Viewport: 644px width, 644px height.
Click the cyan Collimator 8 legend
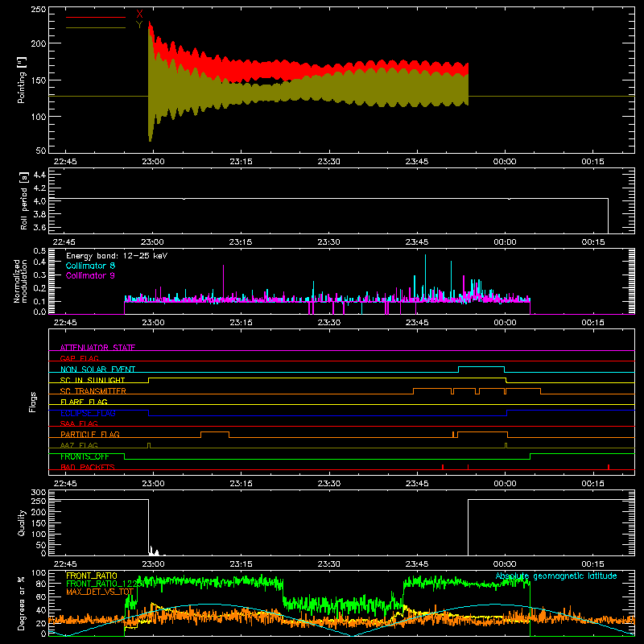tap(90, 266)
